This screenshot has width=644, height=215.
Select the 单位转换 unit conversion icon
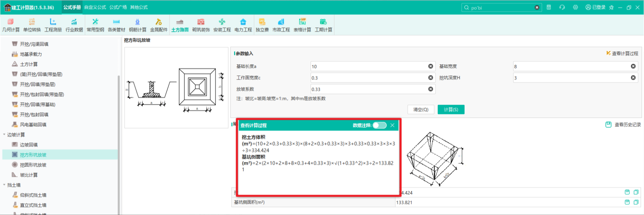[32, 25]
